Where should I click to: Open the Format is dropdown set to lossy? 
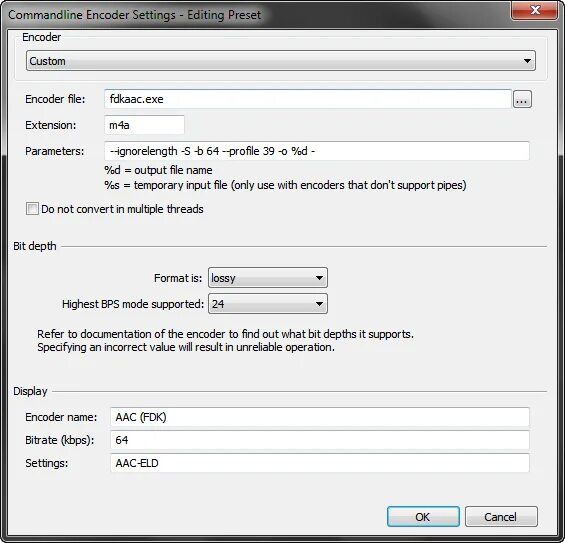[x=268, y=278]
